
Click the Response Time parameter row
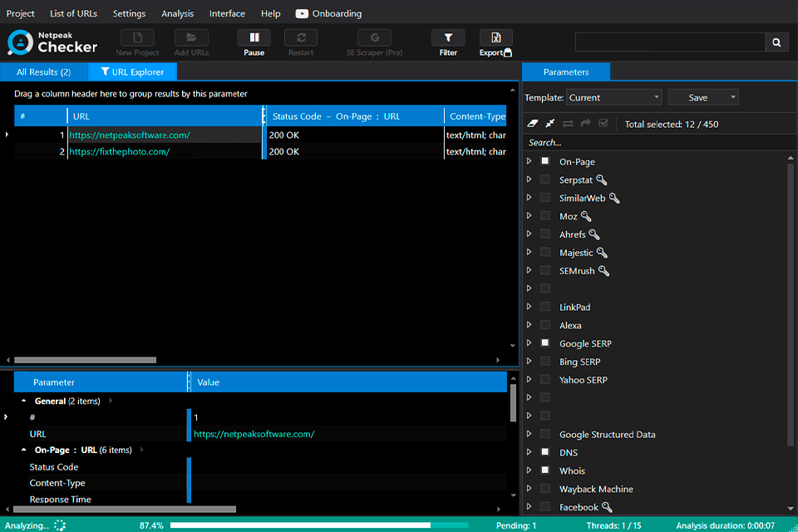tap(260, 499)
